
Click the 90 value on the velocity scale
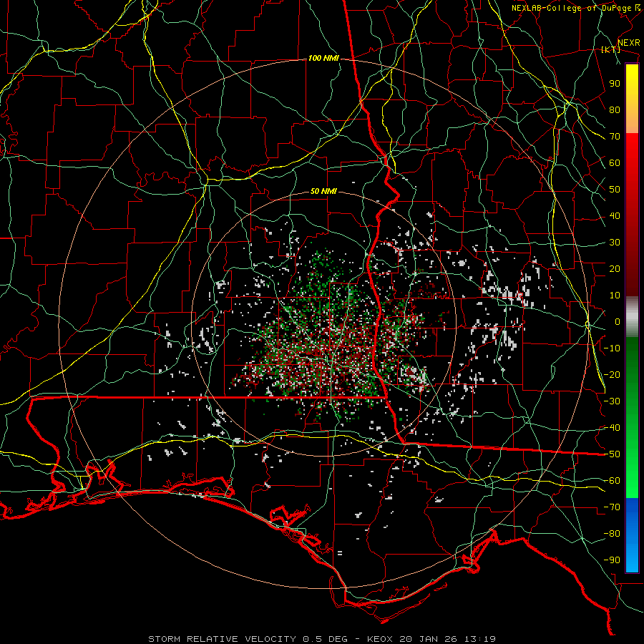coord(615,84)
